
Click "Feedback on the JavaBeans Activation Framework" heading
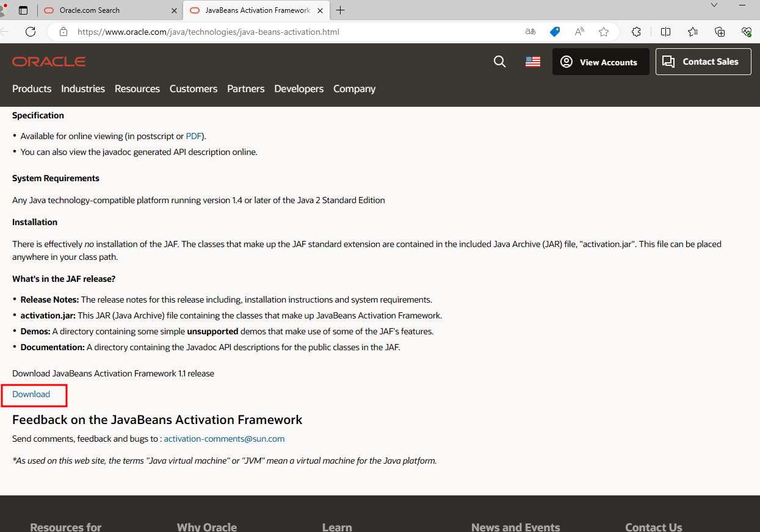coord(157,420)
